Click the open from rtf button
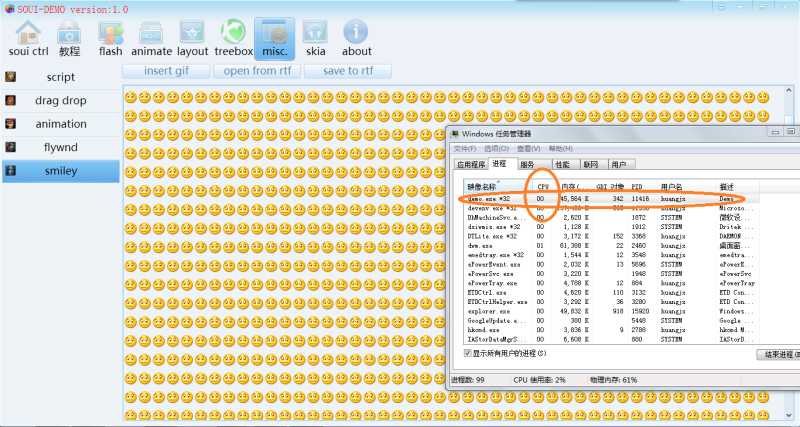Viewport: 800px width, 427px height. tap(257, 71)
